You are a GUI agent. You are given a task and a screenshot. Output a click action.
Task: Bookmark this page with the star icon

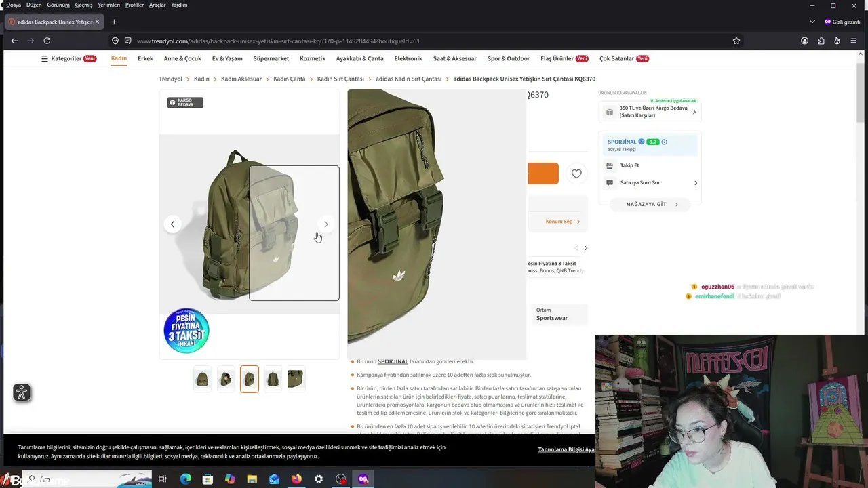tap(736, 41)
